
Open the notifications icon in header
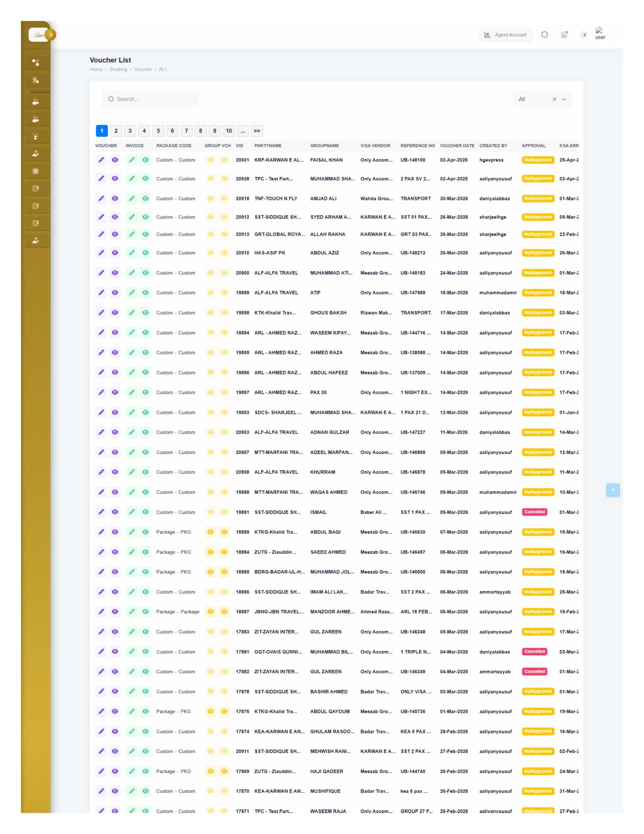pyautogui.click(x=564, y=35)
